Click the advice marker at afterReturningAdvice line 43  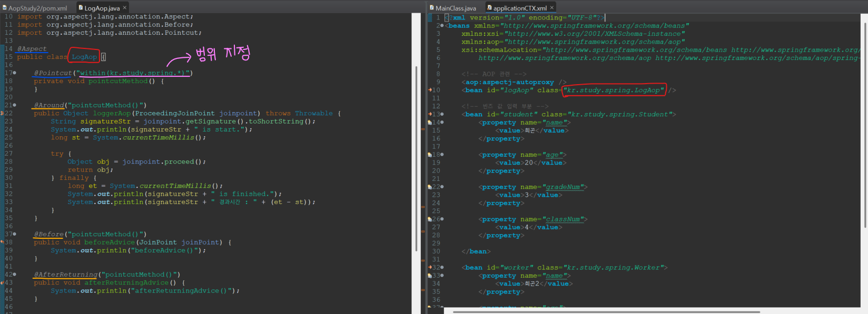point(2,282)
